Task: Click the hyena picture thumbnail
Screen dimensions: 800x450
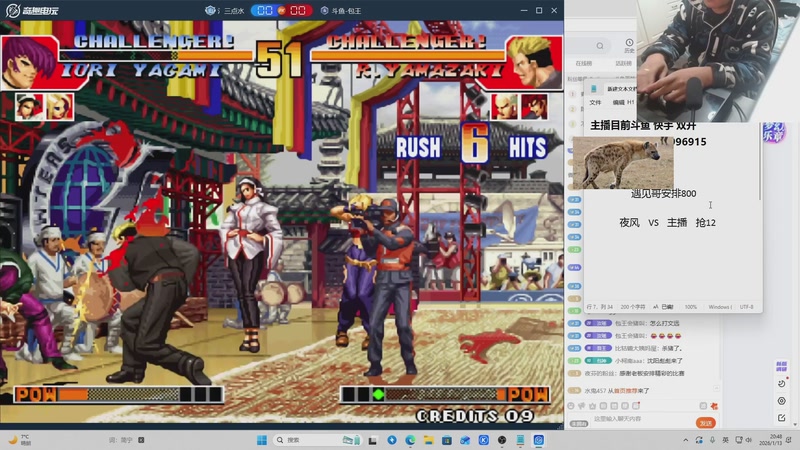Action: point(623,163)
